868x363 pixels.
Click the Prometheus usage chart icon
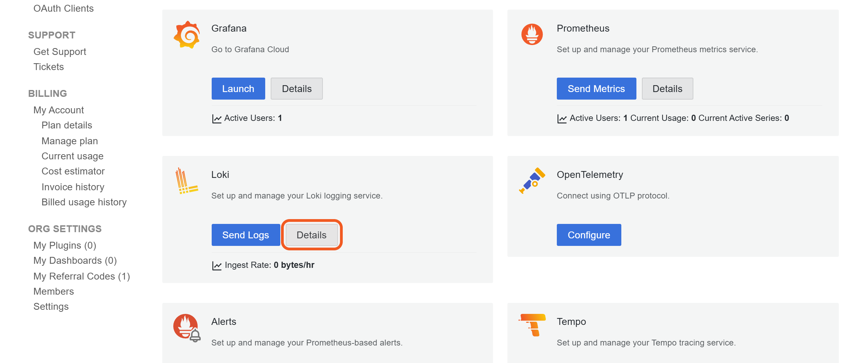tap(562, 119)
